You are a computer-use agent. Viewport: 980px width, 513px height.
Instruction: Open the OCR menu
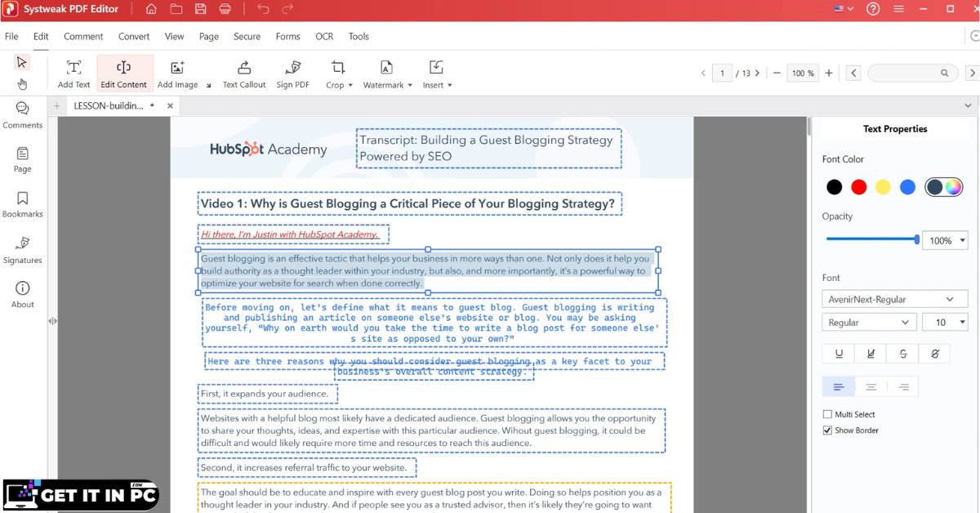point(324,37)
